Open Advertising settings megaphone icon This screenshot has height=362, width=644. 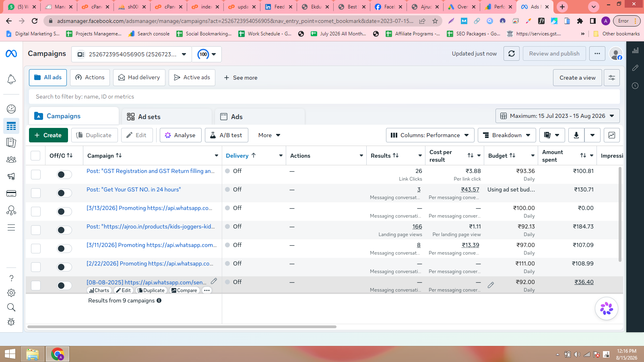click(11, 176)
